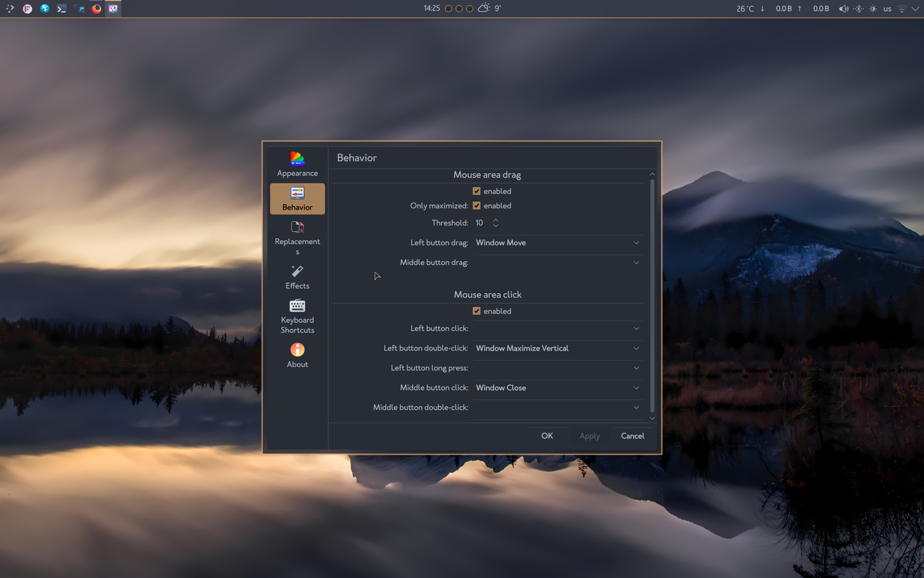The height and width of the screenshot is (578, 924).
Task: Open the Bluetooth tray icon
Action: pyautogui.click(x=858, y=9)
